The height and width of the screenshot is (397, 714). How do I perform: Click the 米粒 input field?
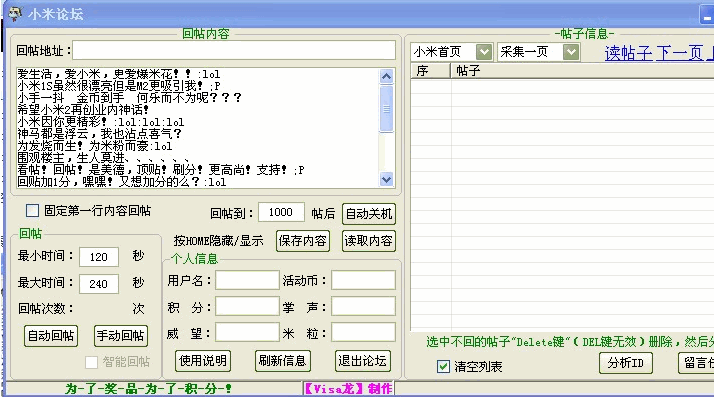pyautogui.click(x=363, y=332)
